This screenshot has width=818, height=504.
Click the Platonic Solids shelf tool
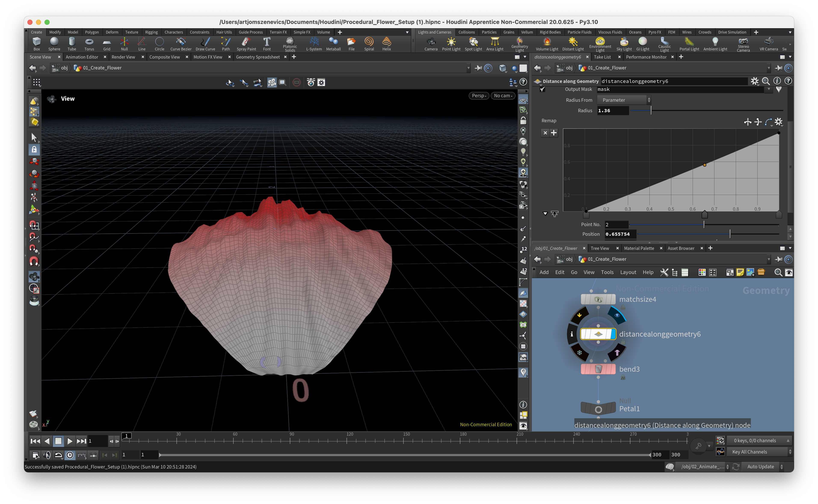pos(290,44)
